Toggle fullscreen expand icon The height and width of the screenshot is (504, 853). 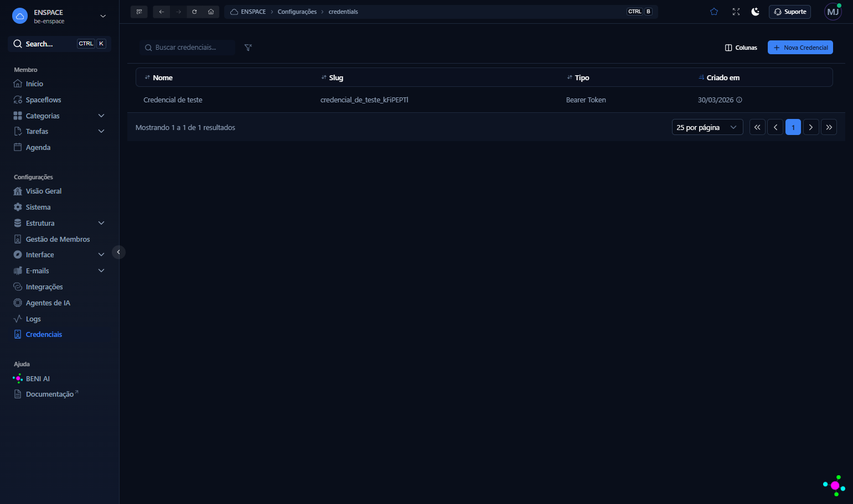point(736,12)
